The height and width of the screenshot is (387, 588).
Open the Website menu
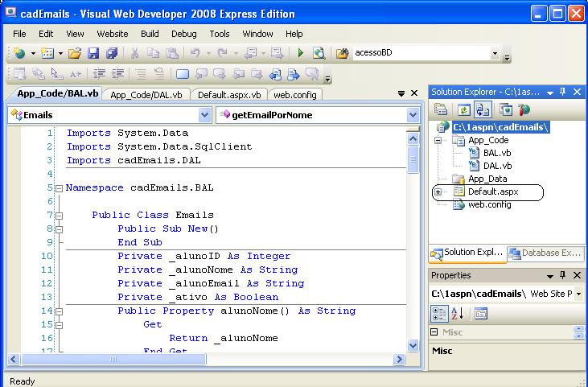[x=113, y=34]
